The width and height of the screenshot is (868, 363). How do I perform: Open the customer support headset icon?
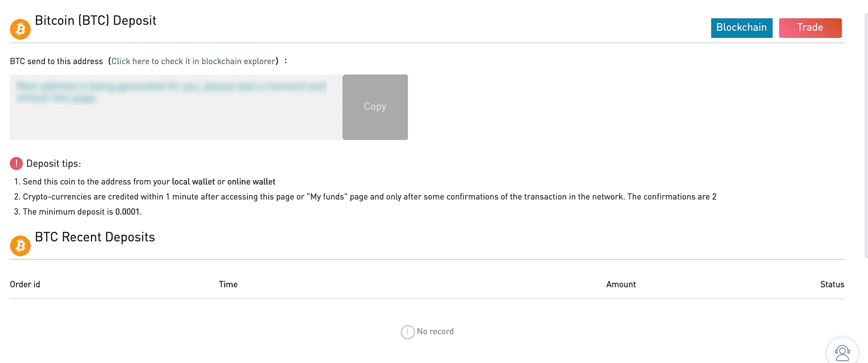click(x=842, y=353)
